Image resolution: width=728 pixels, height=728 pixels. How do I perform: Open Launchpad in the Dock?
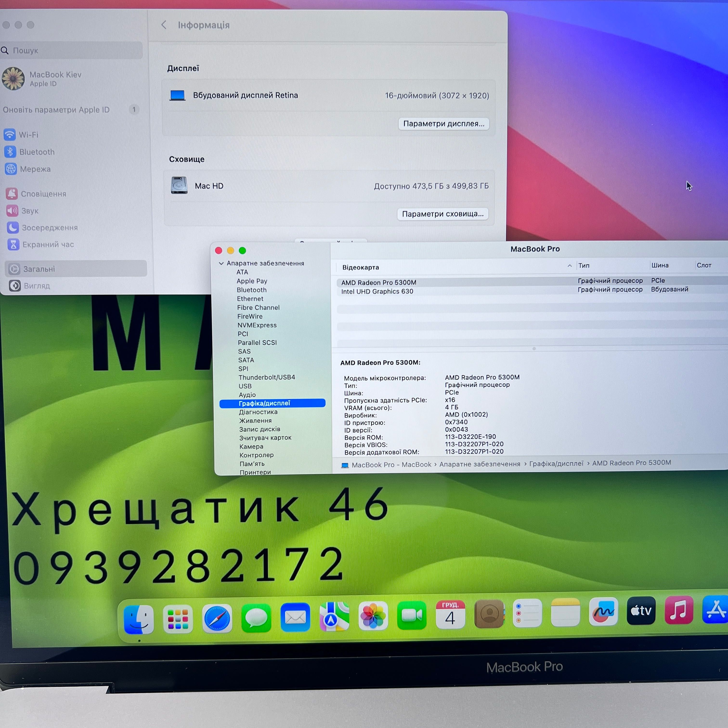click(x=178, y=619)
